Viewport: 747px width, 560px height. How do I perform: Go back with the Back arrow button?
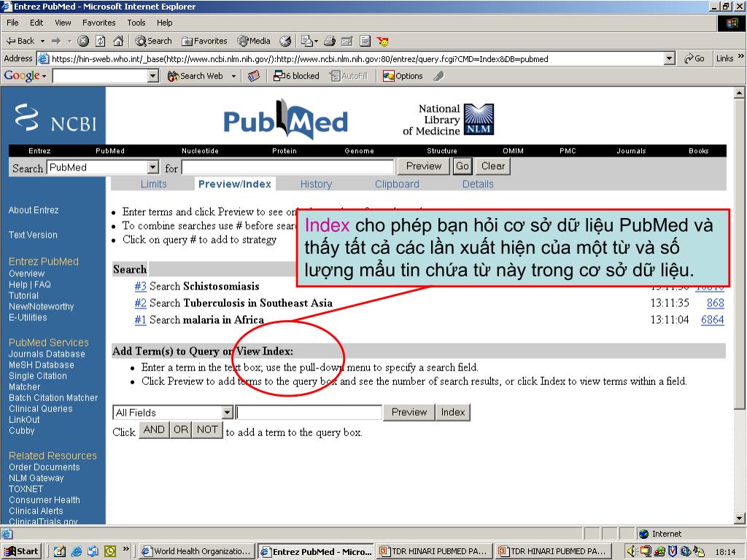pos(20,41)
